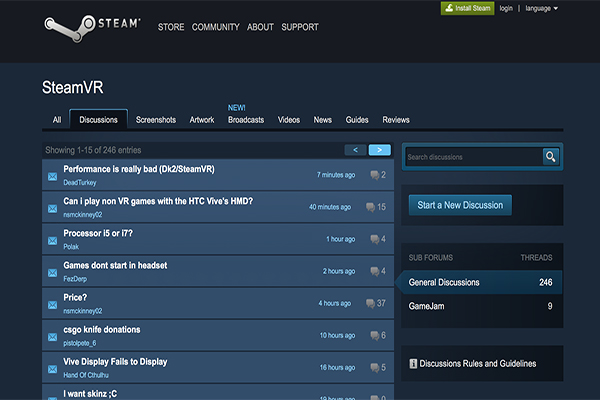Click the SteamVR page title
Image resolution: width=600 pixels, height=400 pixels.
coord(73,87)
